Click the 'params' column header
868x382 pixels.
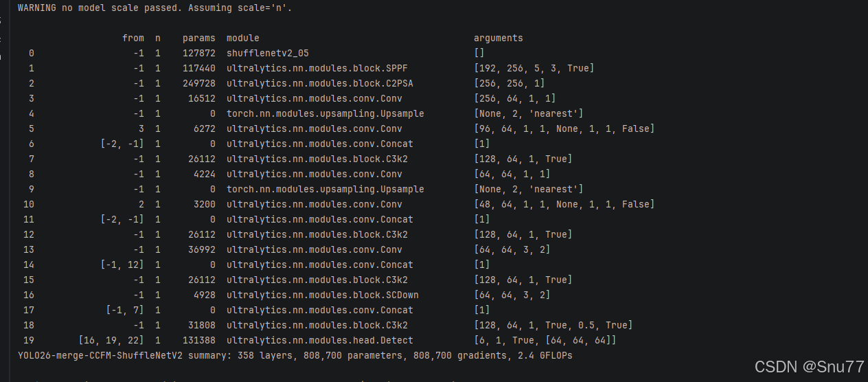(199, 38)
